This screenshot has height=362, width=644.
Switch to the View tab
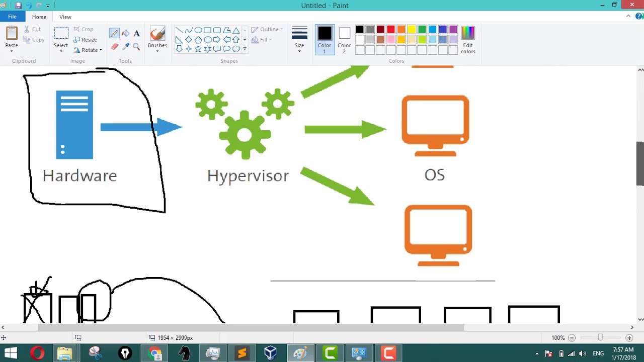(x=65, y=17)
